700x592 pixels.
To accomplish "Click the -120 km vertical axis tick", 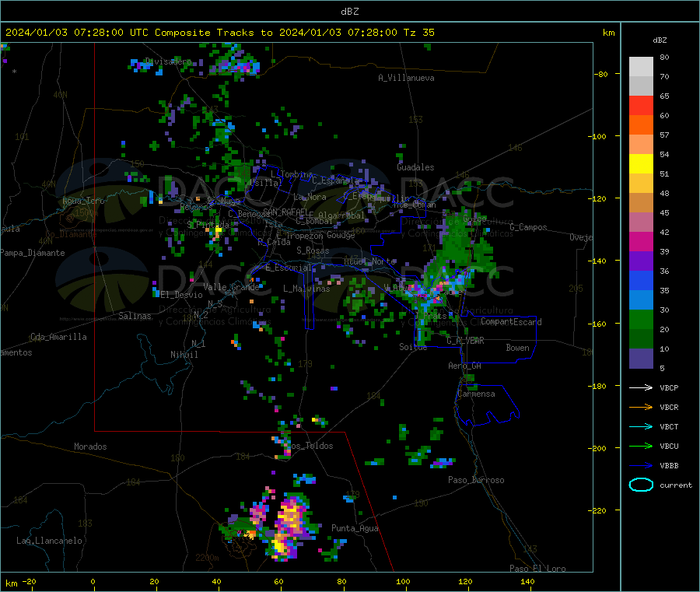I will 597,198.
